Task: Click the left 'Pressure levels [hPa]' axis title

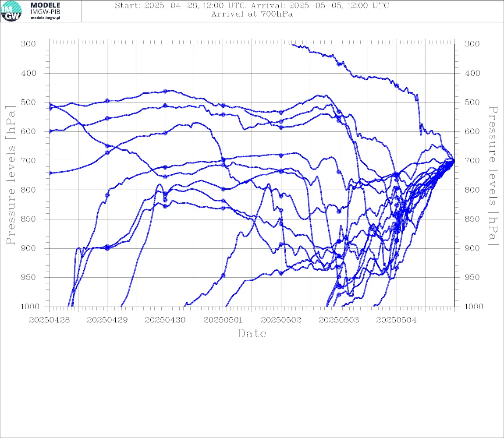Action: [11, 175]
